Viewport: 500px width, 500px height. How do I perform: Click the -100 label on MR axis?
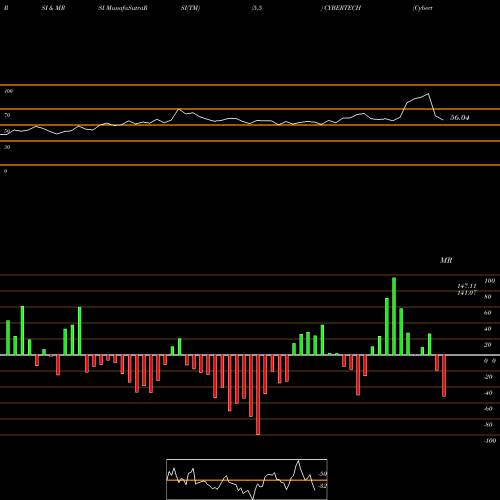coord(490,441)
